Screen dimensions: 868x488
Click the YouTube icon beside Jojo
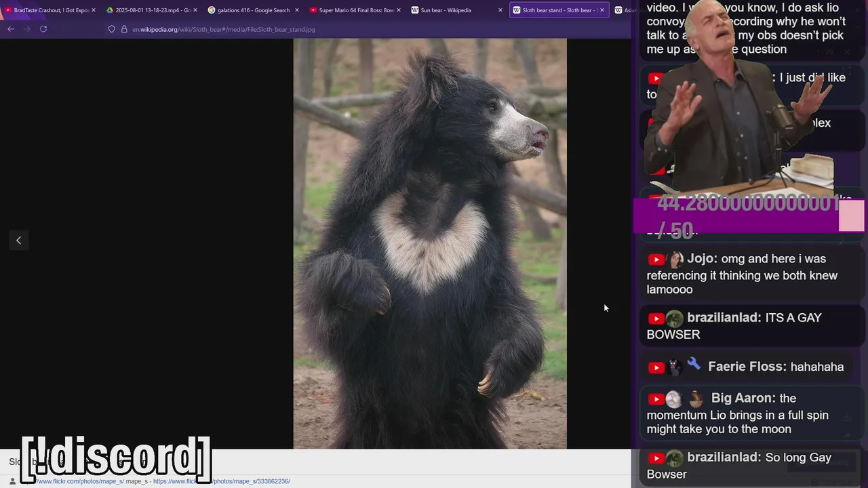656,260
